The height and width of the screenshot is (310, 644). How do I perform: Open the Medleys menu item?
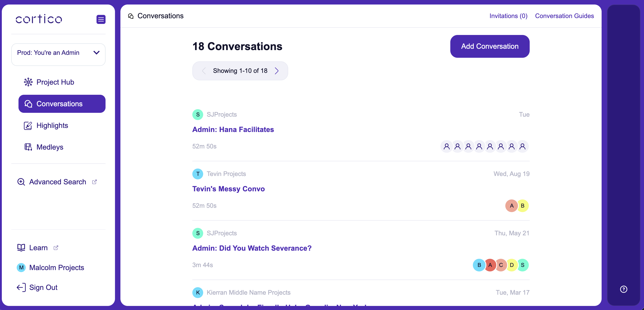[x=50, y=147]
